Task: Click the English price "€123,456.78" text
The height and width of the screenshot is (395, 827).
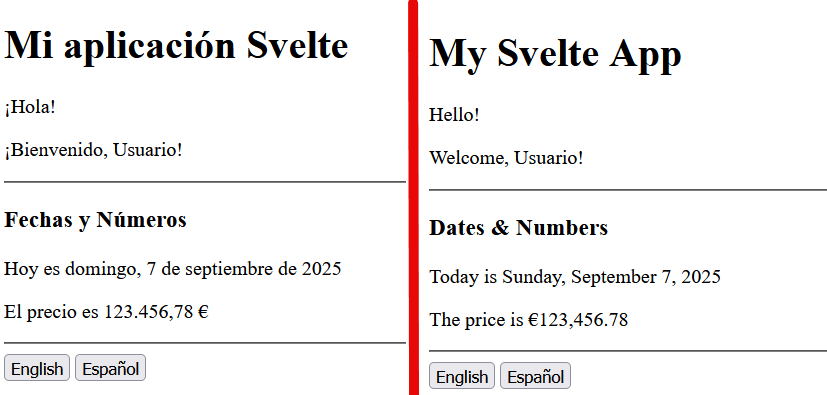Action: [x=578, y=320]
